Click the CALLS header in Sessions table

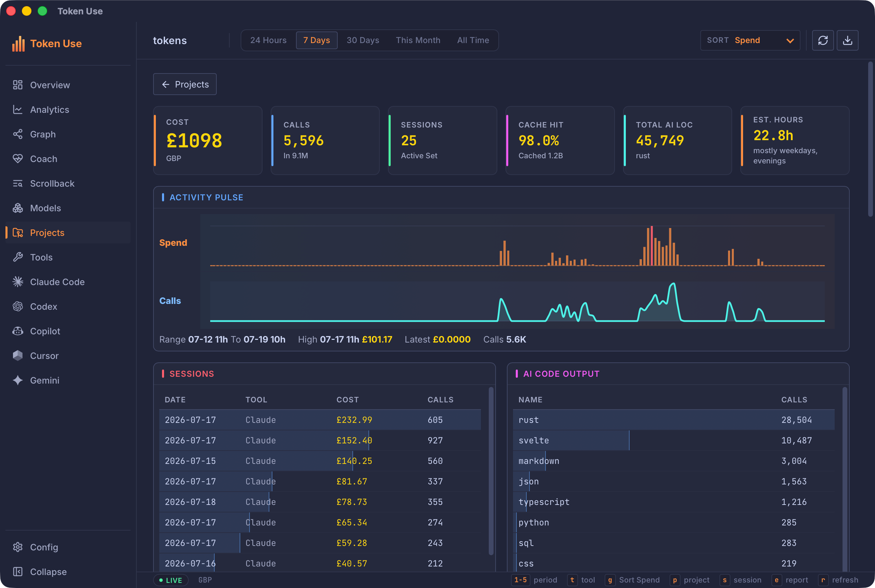(441, 400)
